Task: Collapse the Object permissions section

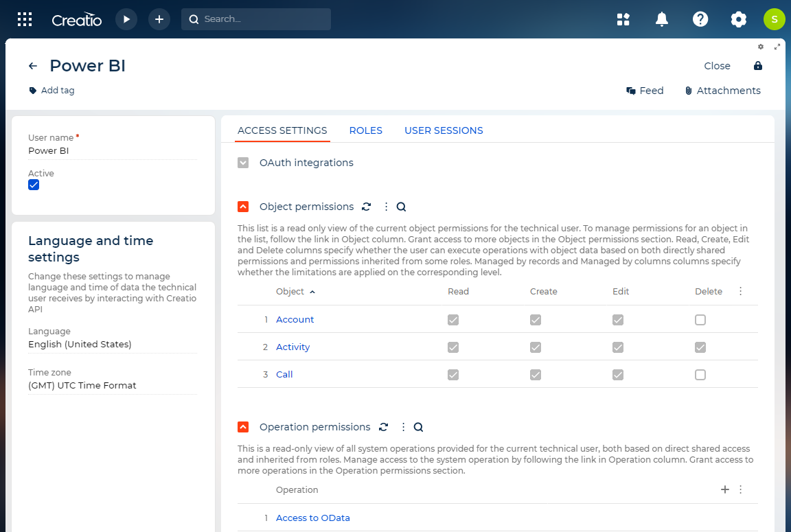Action: [243, 207]
